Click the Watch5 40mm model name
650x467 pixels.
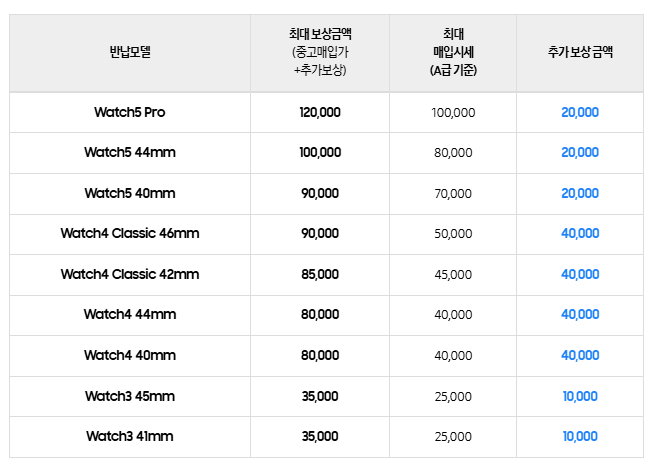coord(130,194)
